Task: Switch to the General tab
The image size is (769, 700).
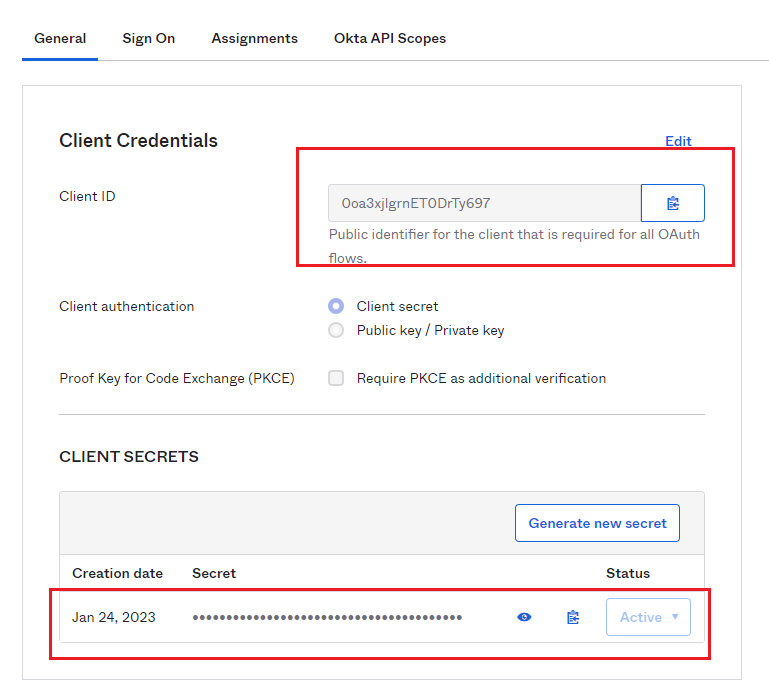Action: [60, 38]
